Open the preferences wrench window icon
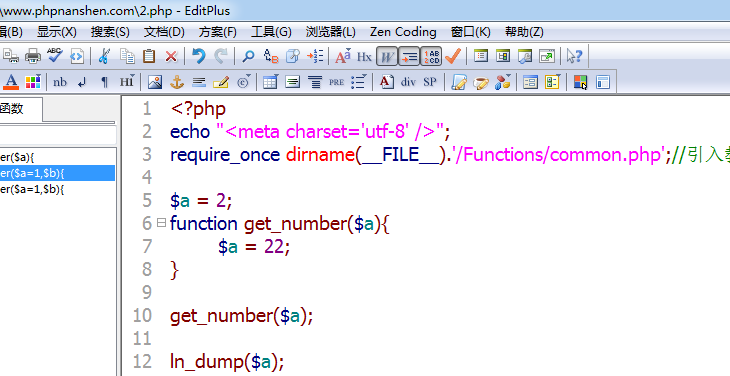The height and width of the screenshot is (376, 730). click(x=525, y=56)
